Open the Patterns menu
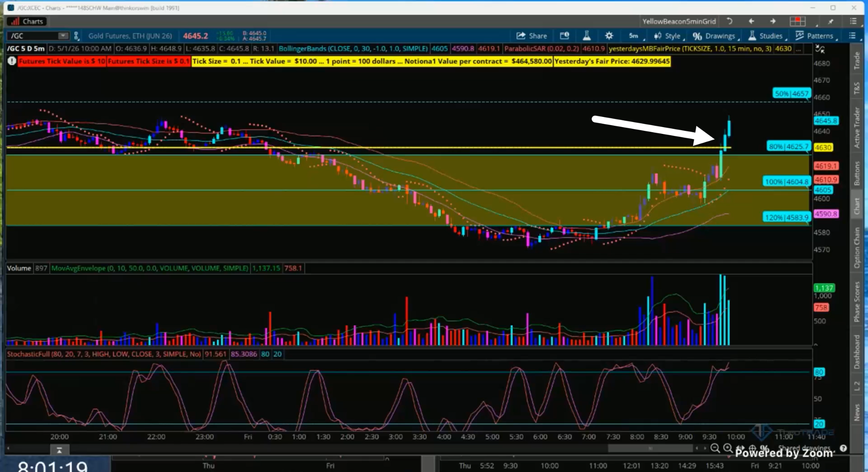The height and width of the screenshot is (472, 868). [816, 36]
